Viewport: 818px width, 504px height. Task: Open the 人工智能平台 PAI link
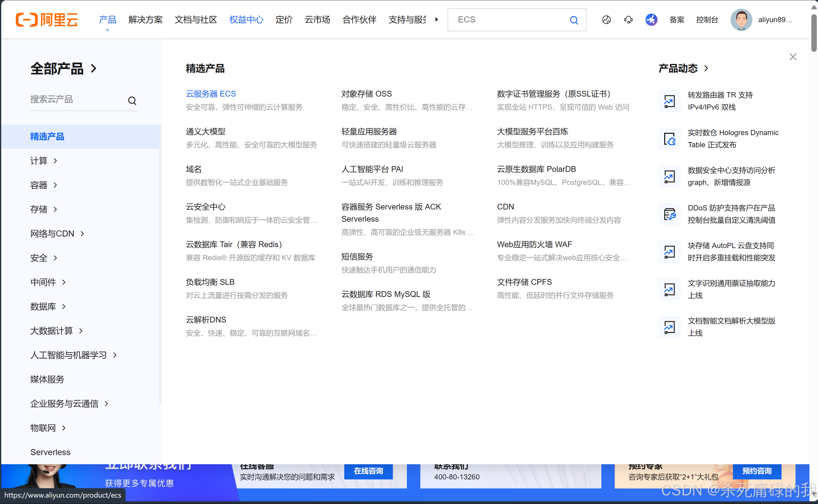coord(372,169)
